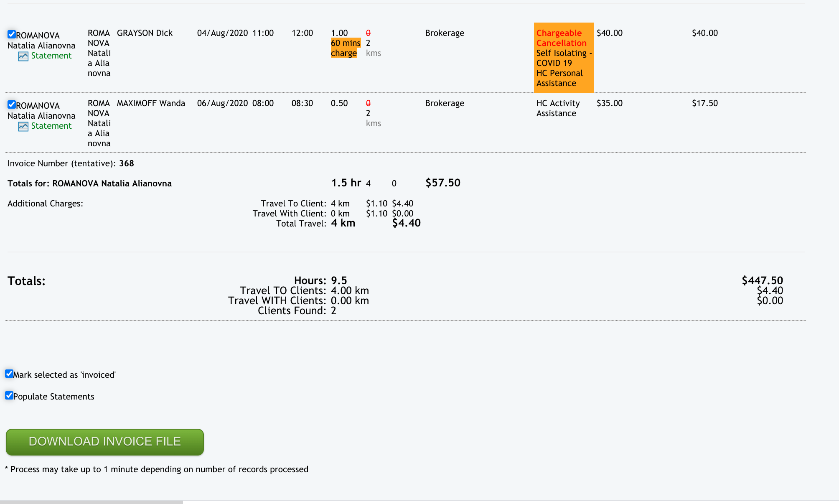The image size is (839, 504).
Task: Toggle the Mark selected as 'invoiced' checkbox
Action: coord(9,374)
